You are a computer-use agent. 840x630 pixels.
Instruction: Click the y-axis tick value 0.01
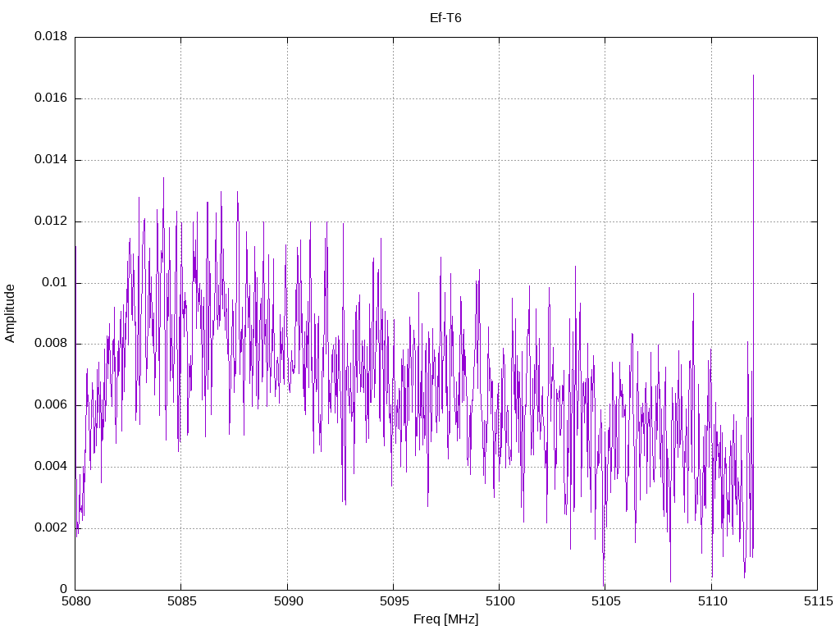click(55, 282)
